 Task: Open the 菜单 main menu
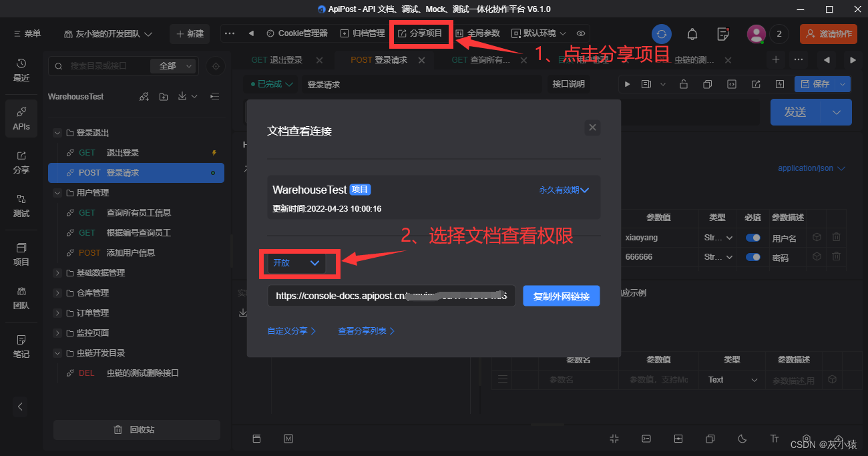(27, 33)
